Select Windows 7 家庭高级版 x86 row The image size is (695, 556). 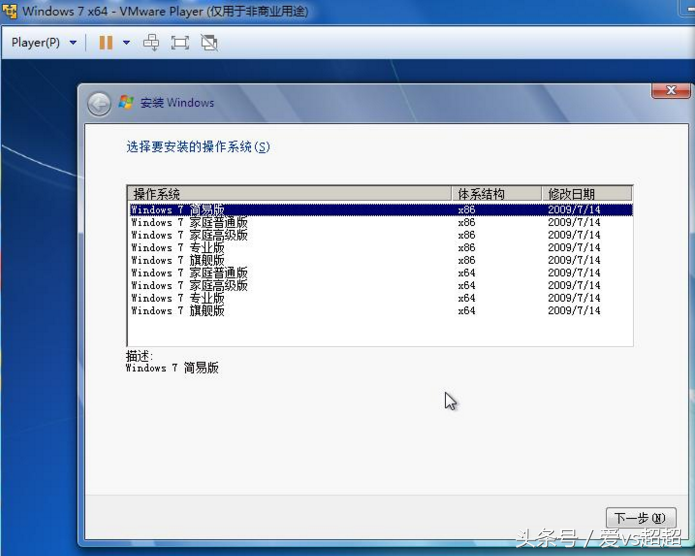coord(381,235)
